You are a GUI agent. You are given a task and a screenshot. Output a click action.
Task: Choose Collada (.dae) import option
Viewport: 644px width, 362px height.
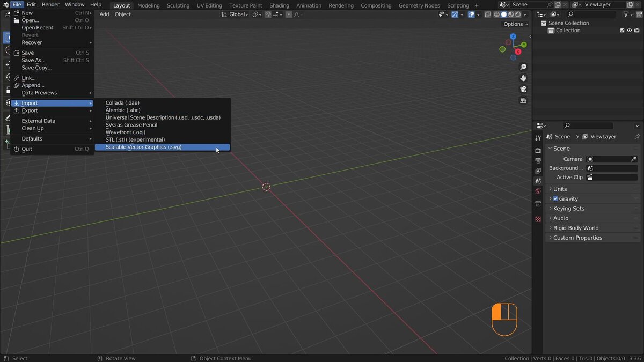tap(162, 102)
